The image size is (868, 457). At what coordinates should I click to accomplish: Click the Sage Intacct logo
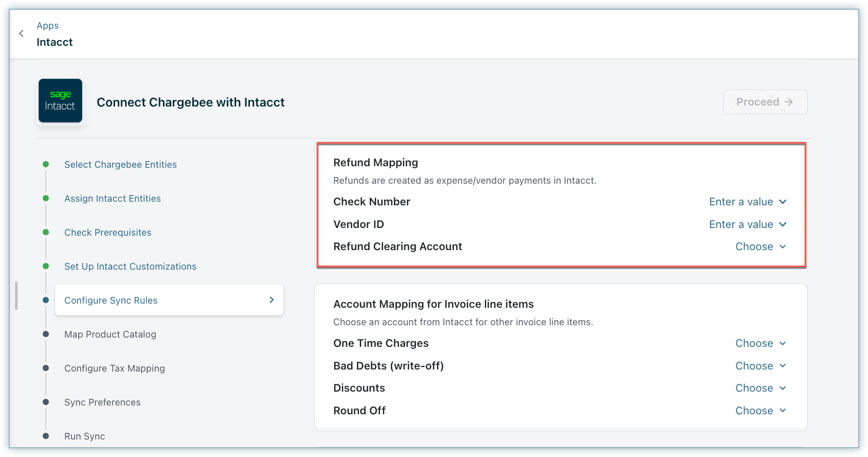click(x=60, y=101)
